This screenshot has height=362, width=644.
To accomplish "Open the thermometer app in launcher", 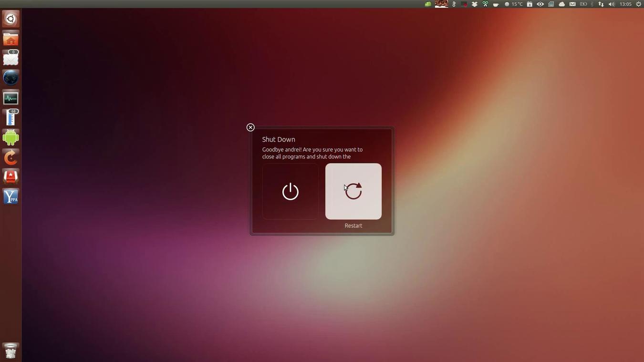I will click(x=10, y=118).
